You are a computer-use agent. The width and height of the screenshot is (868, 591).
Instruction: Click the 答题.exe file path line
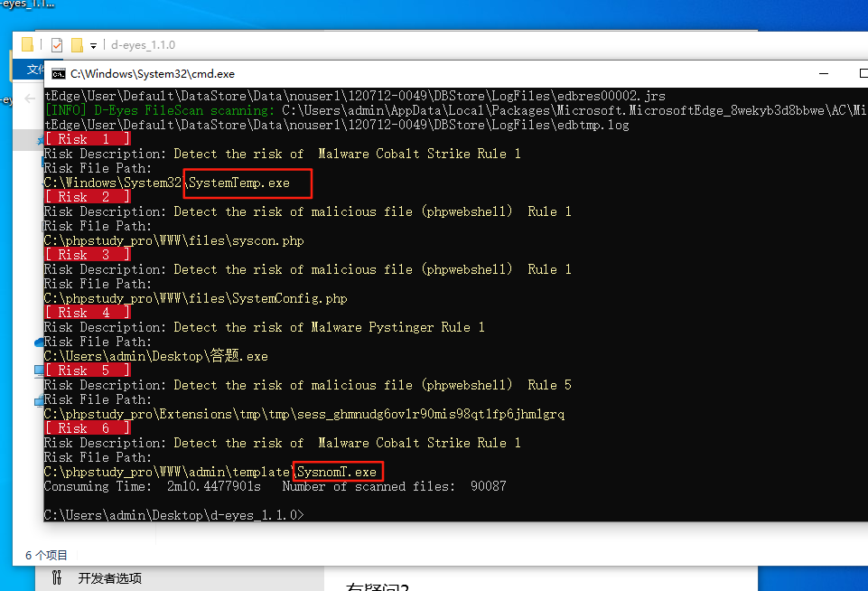[x=155, y=356]
